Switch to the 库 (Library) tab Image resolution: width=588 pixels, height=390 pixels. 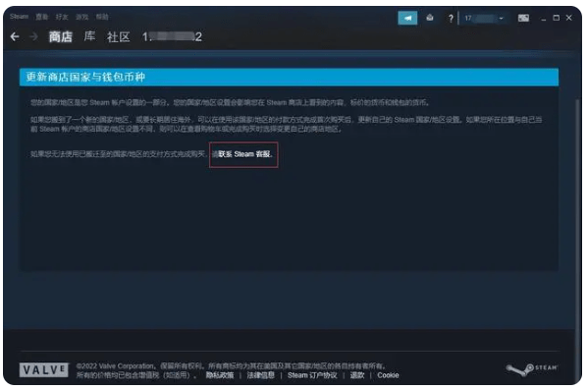pos(89,36)
